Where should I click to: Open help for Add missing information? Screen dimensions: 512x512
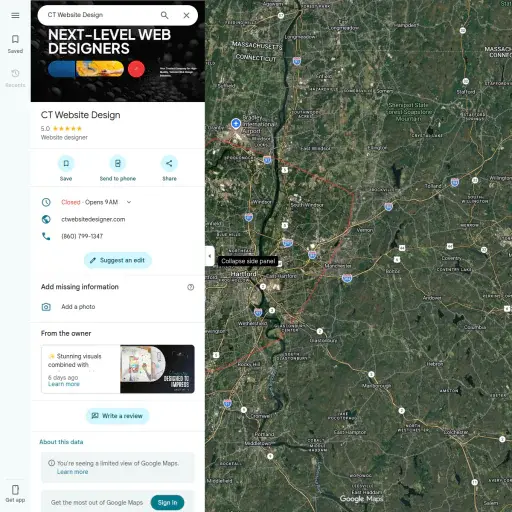tap(190, 287)
